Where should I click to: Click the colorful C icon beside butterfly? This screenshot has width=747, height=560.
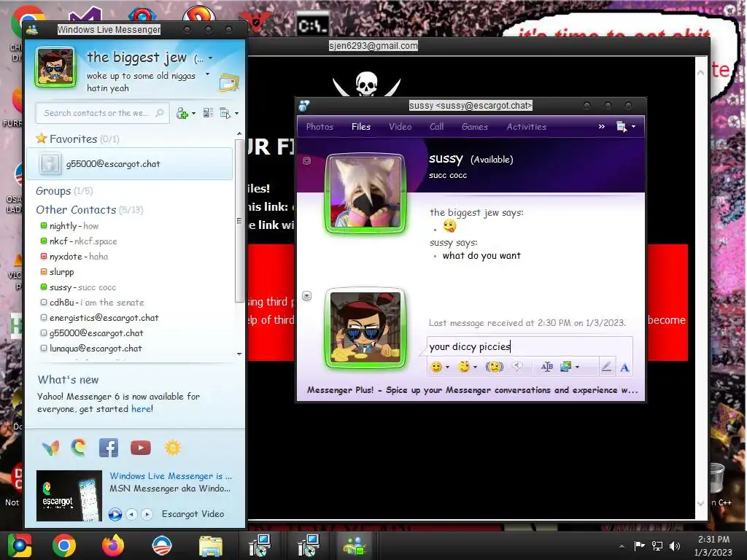(79, 448)
